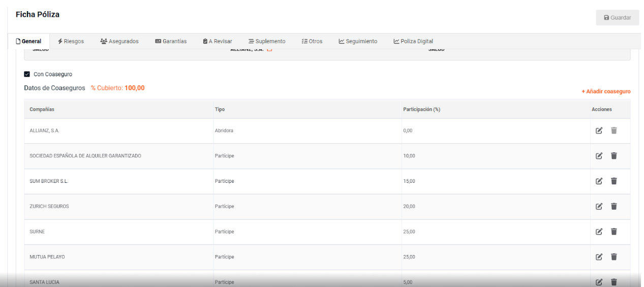
Task: Edit the ALLIANZ, S.A. coinsurance row
Action: coord(599,131)
